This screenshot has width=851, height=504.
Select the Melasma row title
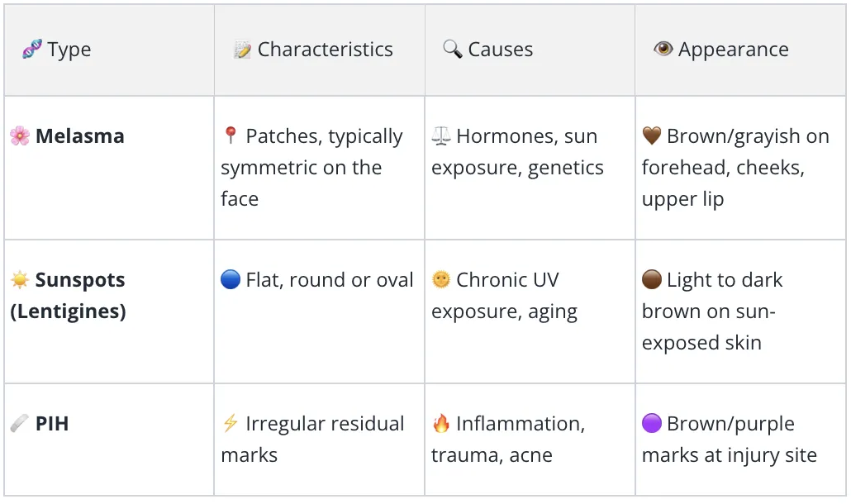[80, 136]
